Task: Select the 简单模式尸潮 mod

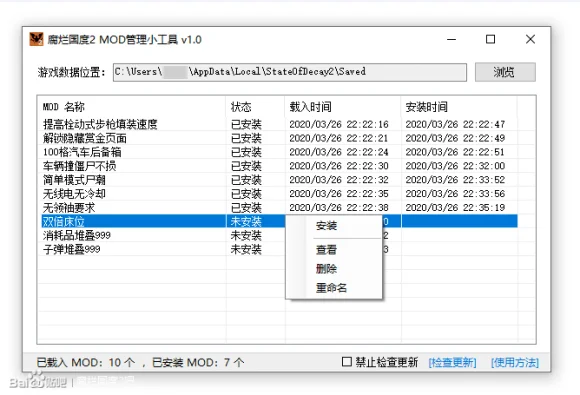Action: (74, 180)
